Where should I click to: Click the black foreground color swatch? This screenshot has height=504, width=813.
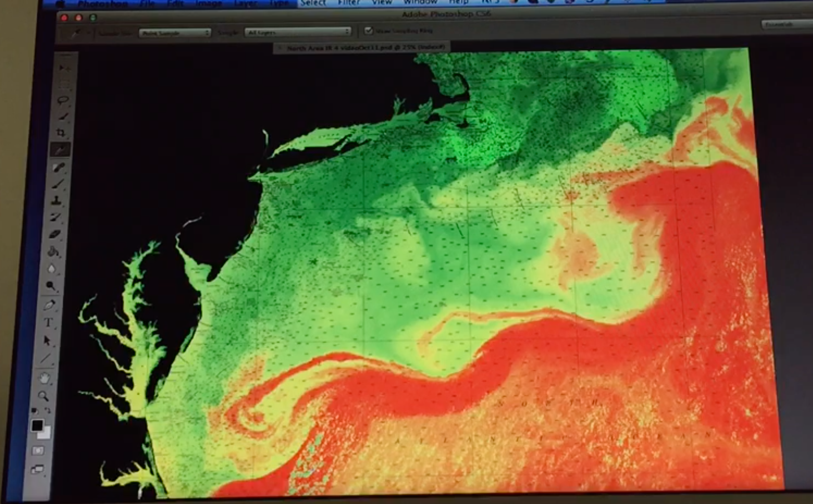coord(37,425)
